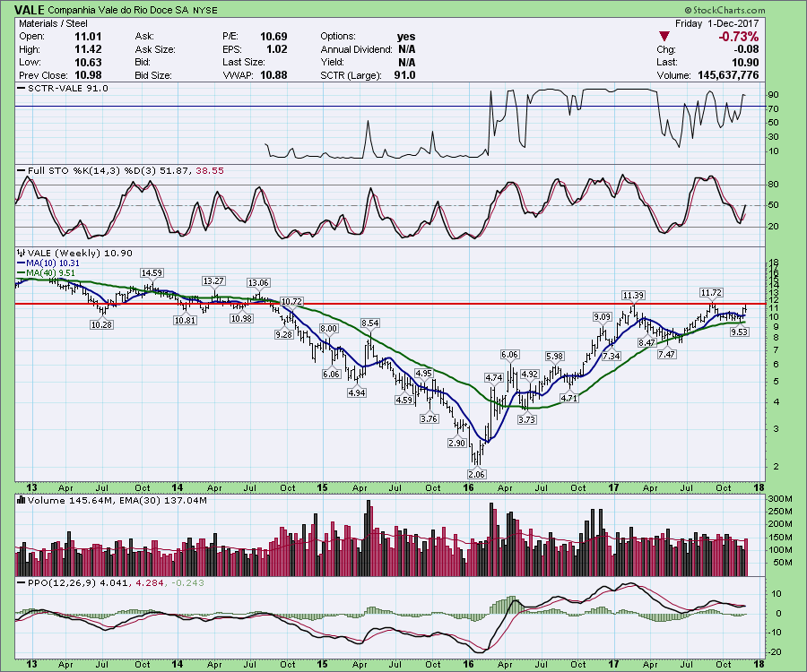Click the VWAP value 10.88
Viewport: 807px width, 672px height.
click(273, 75)
